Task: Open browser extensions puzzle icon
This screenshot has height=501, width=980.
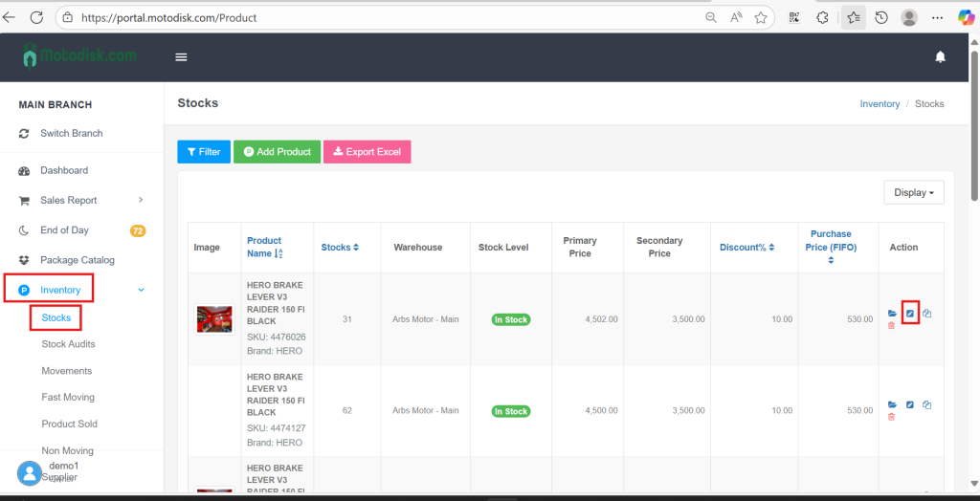Action: click(x=822, y=17)
